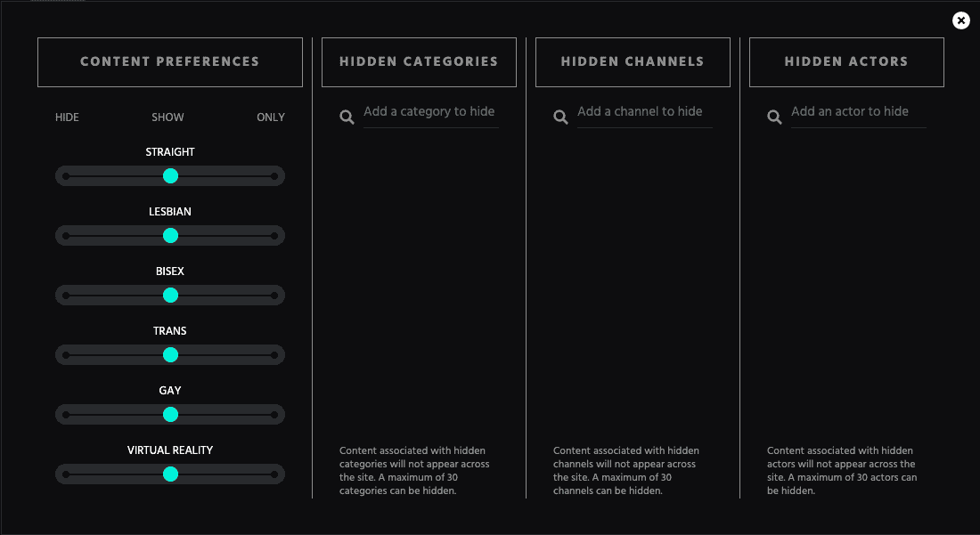Select the Hidden Channels header
Viewport: 980px width, 535px height.
point(633,61)
